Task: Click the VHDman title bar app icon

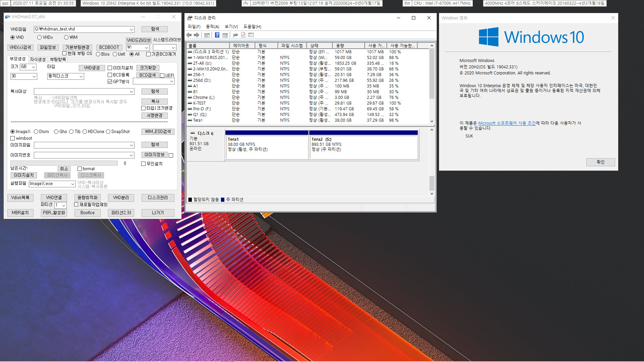Action: [8, 17]
